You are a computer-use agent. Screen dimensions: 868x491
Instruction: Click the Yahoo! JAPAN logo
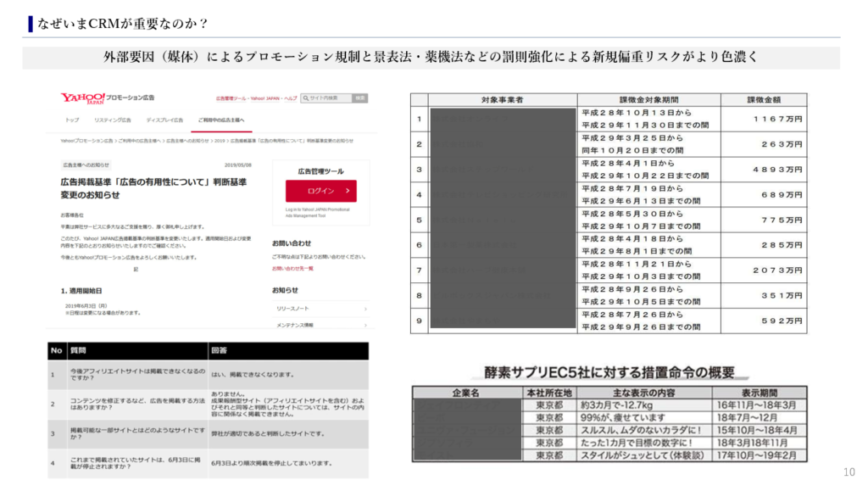coord(82,98)
